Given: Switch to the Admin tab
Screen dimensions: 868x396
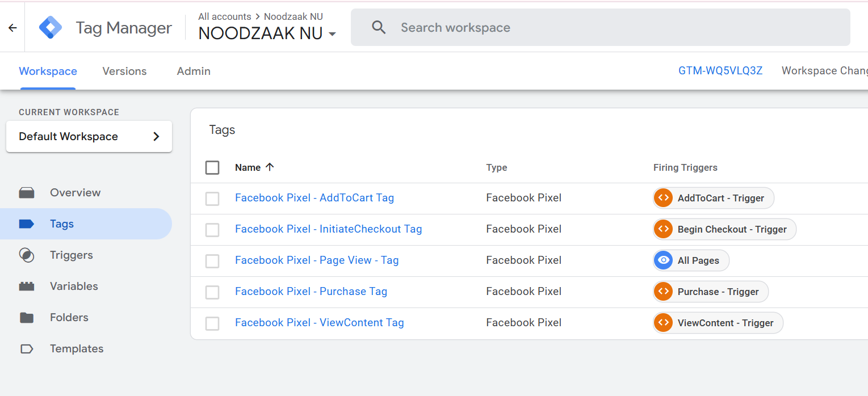Looking at the screenshot, I should tap(194, 71).
